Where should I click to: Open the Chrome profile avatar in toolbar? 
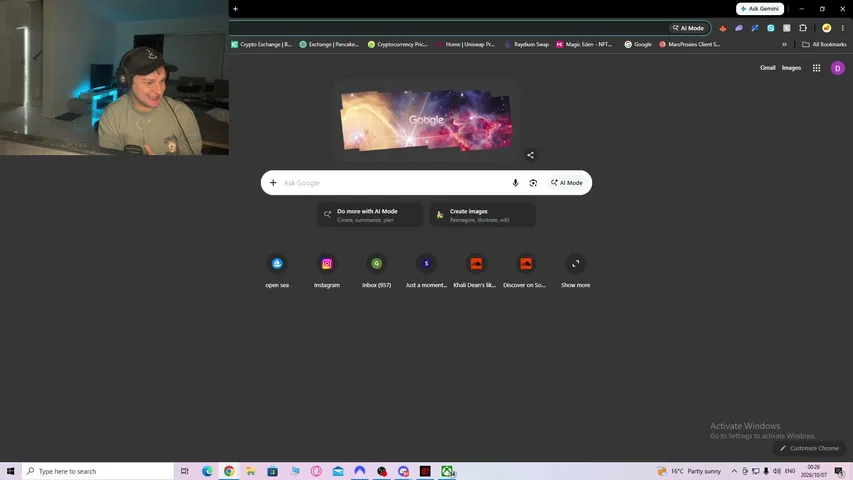coord(826,28)
